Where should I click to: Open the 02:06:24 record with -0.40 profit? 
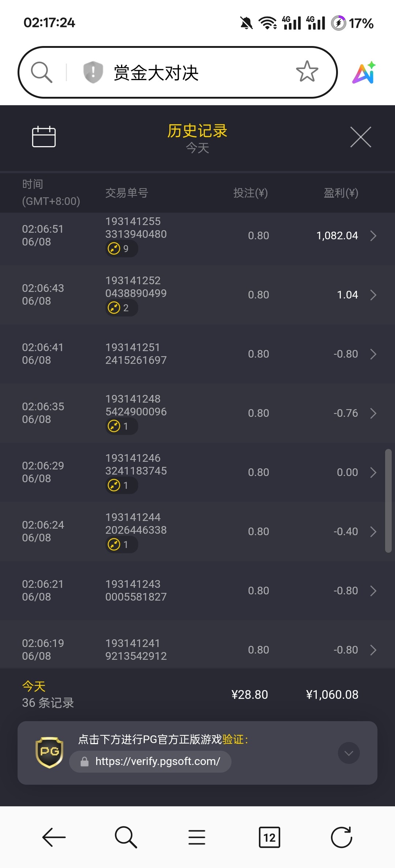[x=373, y=532]
